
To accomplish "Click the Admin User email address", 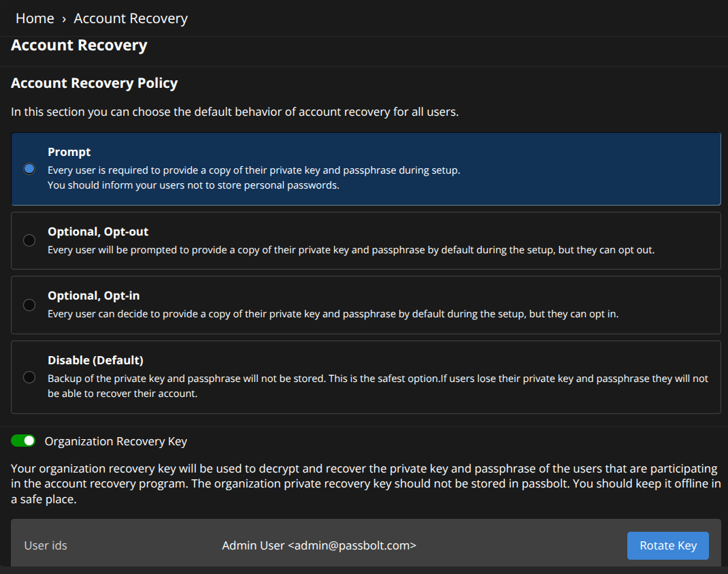I will pyautogui.click(x=319, y=545).
